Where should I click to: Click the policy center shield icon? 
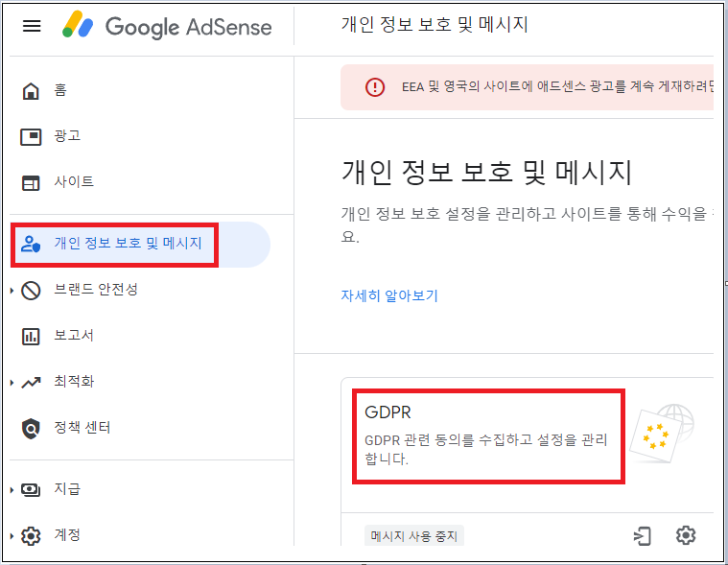(31, 428)
